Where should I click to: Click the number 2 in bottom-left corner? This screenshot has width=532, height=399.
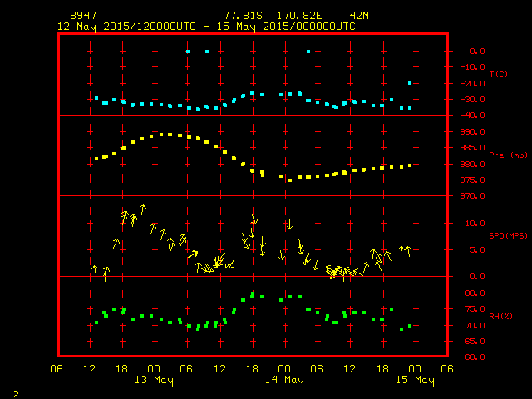(x=15, y=392)
